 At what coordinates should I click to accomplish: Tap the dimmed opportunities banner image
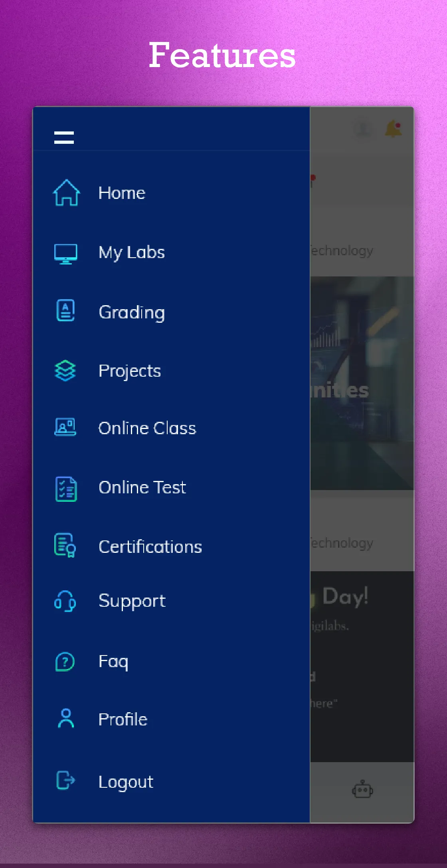tap(362, 383)
